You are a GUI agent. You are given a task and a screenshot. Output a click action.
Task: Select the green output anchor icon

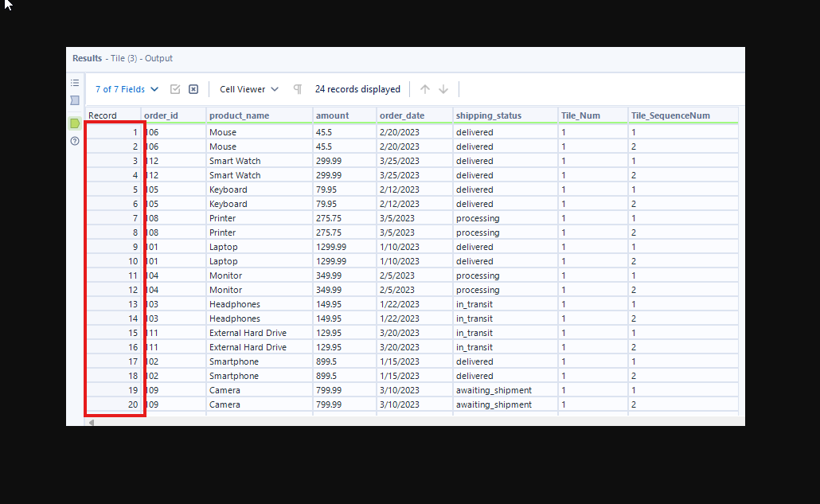(x=75, y=123)
